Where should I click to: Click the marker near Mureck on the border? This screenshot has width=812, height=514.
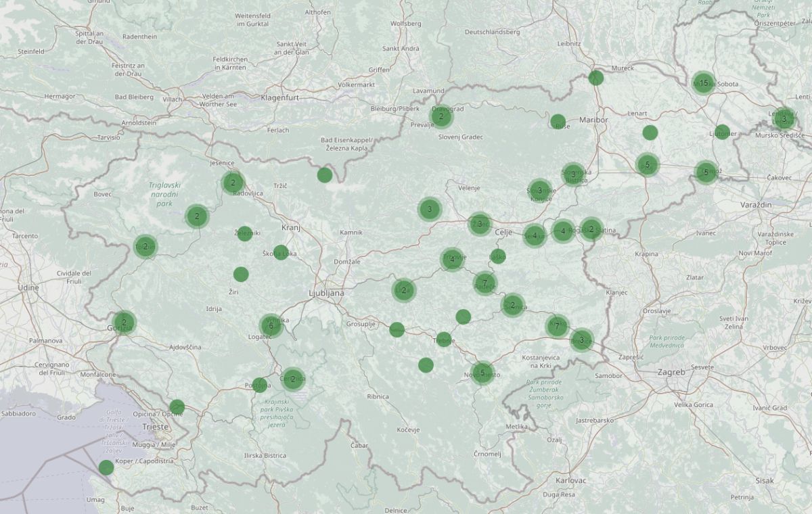pos(595,78)
